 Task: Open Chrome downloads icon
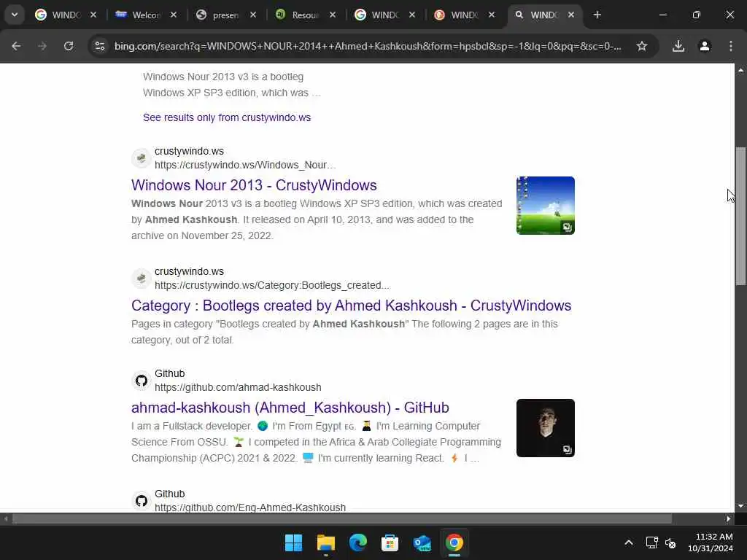678,46
